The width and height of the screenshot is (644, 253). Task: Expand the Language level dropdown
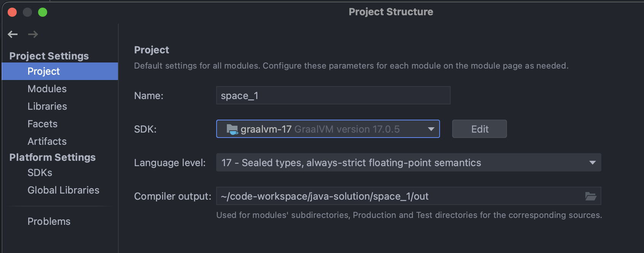[592, 163]
